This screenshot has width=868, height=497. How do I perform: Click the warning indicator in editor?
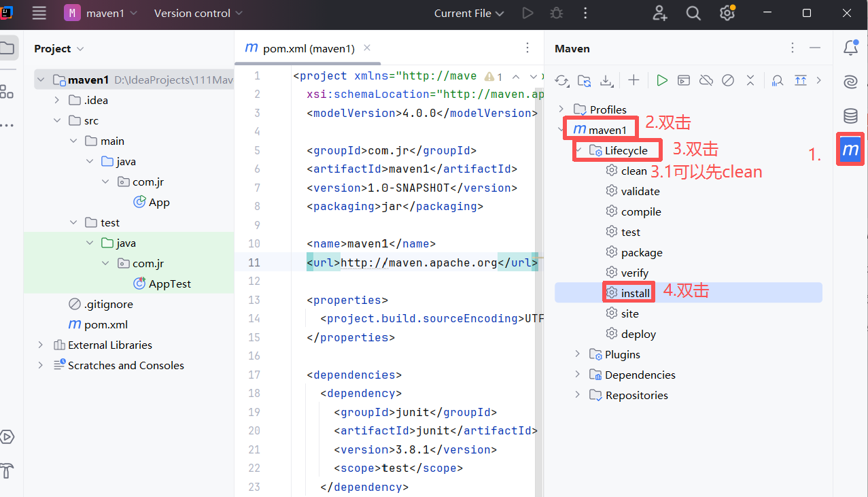493,76
